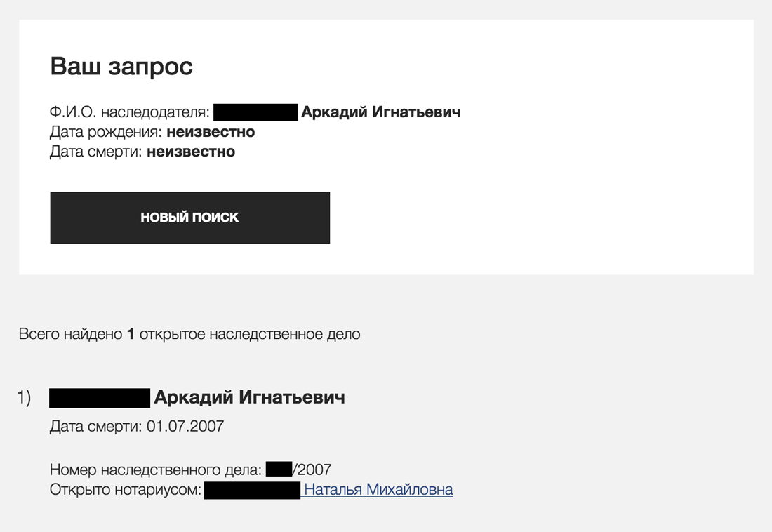Click the Дата рождения label
The image size is (772, 532).
106,132
